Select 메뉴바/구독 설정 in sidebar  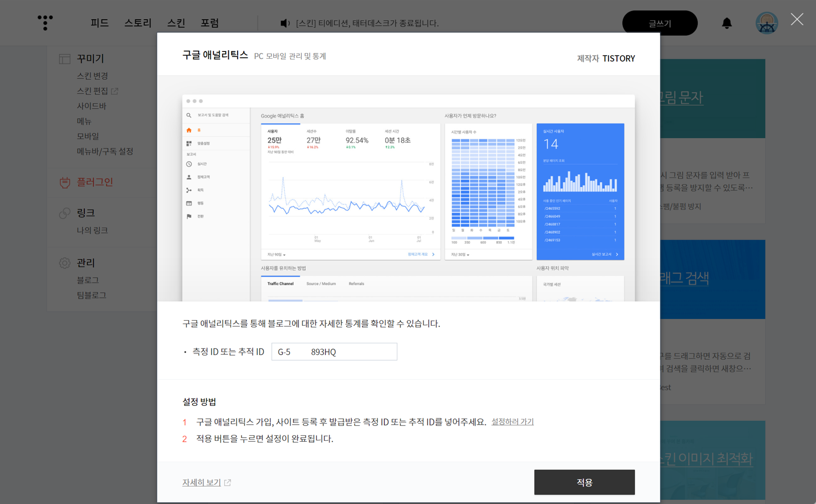tap(105, 151)
